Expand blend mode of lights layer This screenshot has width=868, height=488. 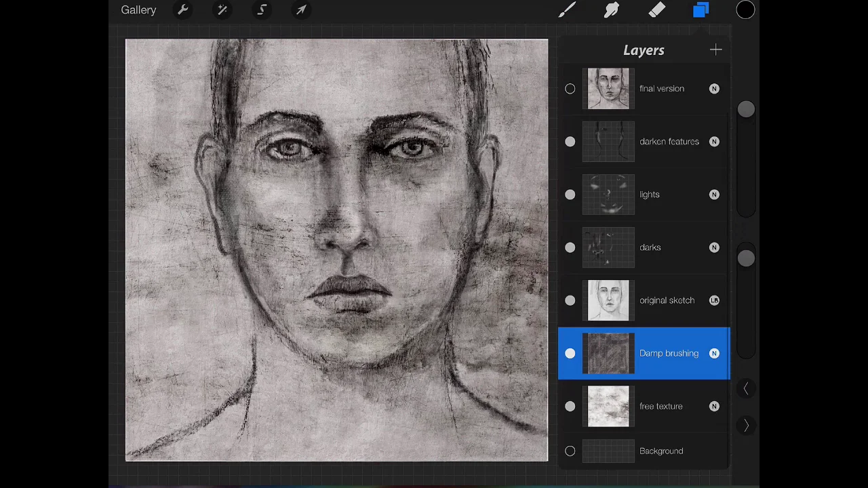coord(714,195)
